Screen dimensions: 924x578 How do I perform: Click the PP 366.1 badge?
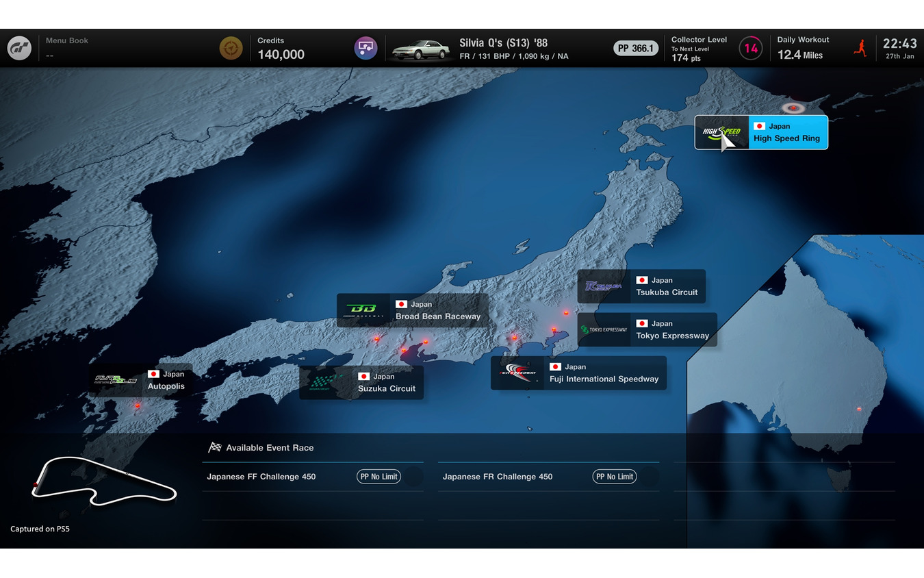coord(636,48)
